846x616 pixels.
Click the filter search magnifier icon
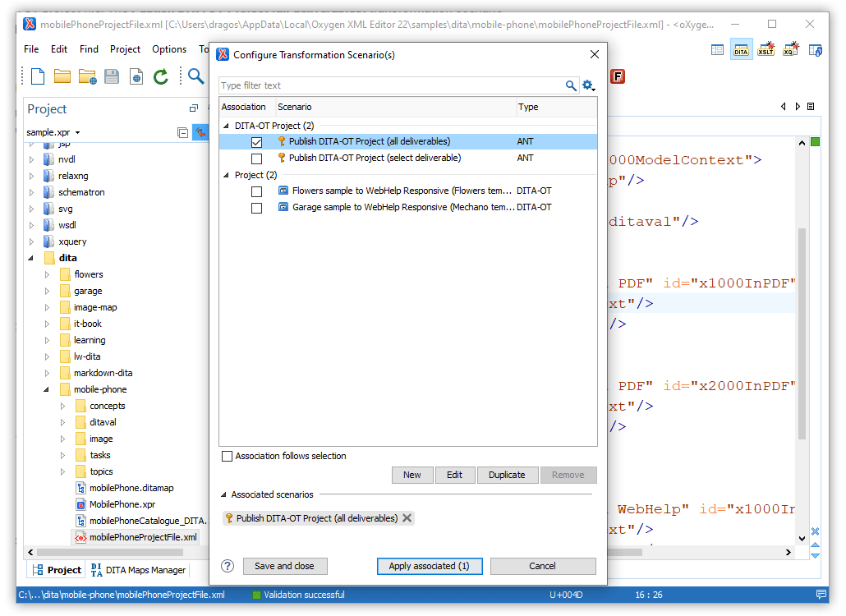point(570,85)
